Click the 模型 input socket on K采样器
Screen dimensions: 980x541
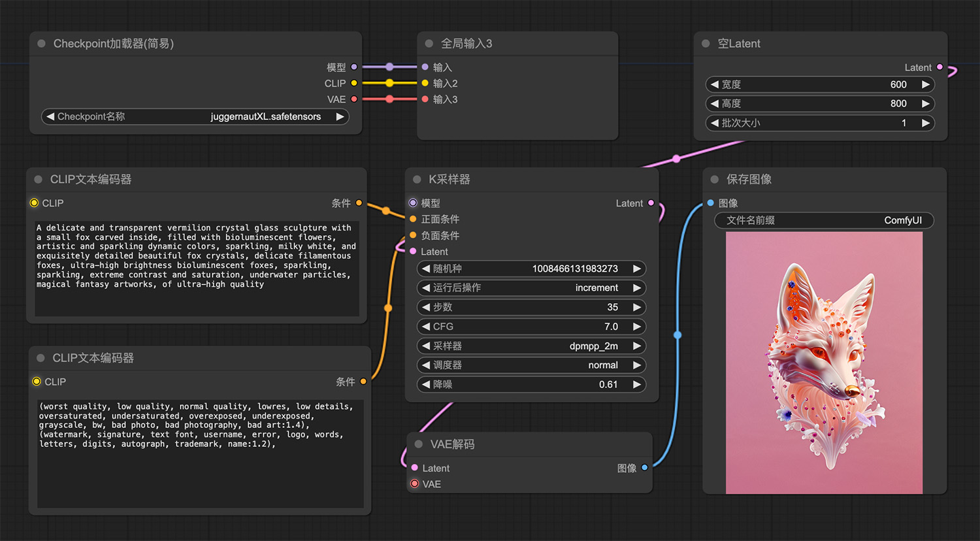413,203
